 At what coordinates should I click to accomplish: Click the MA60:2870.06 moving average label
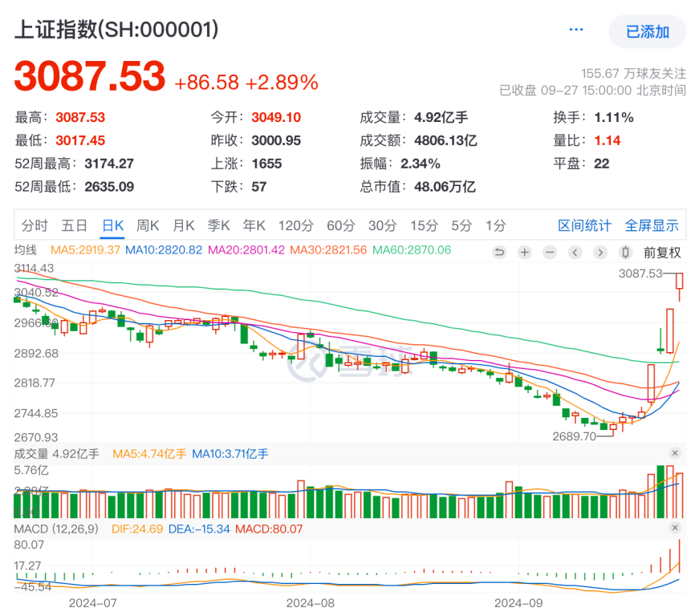point(412,250)
